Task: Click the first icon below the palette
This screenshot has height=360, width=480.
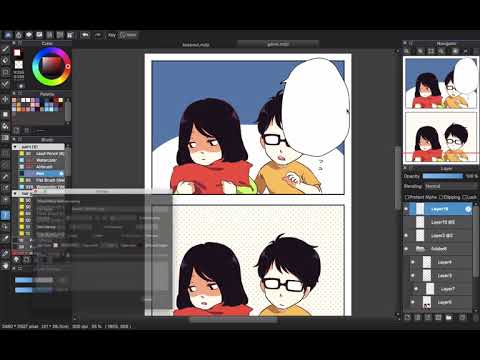Action: click(x=16, y=130)
